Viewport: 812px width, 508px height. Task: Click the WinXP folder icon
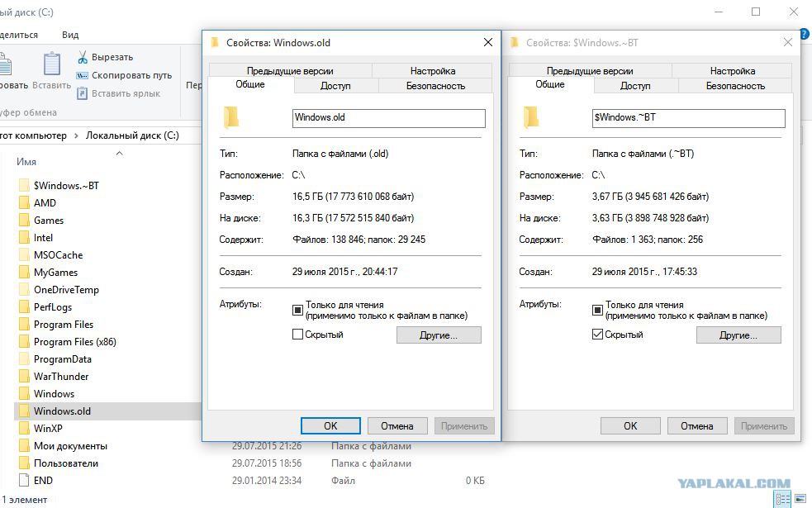point(24,428)
